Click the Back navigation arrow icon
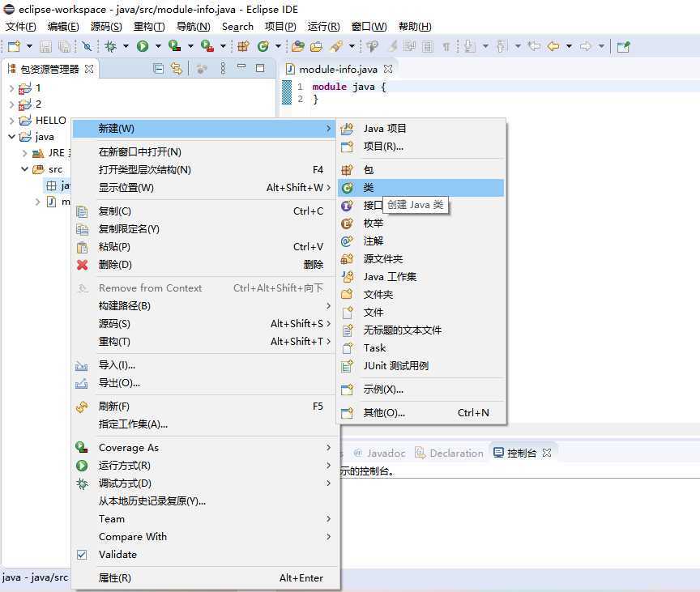The height and width of the screenshot is (592, 700). pos(553,46)
